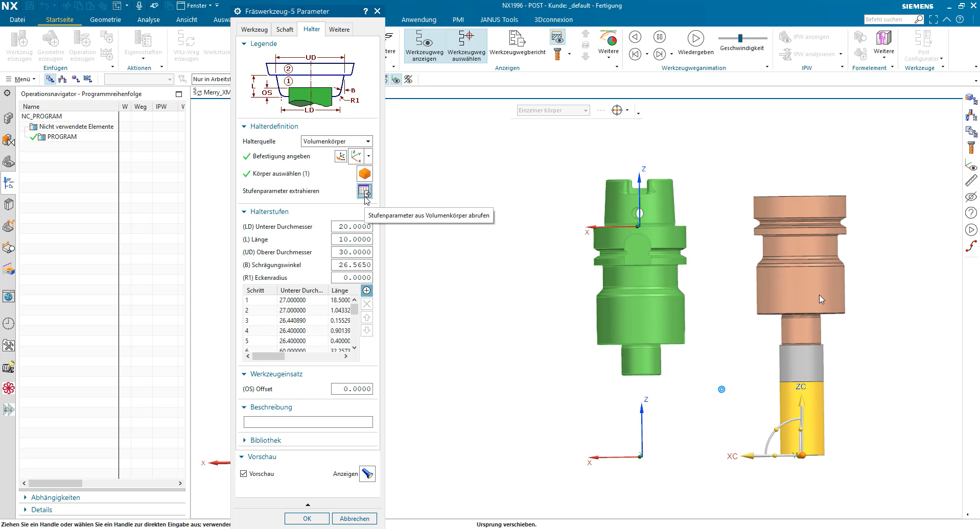
Task: Open the Fenster window menu
Action: tap(197, 6)
